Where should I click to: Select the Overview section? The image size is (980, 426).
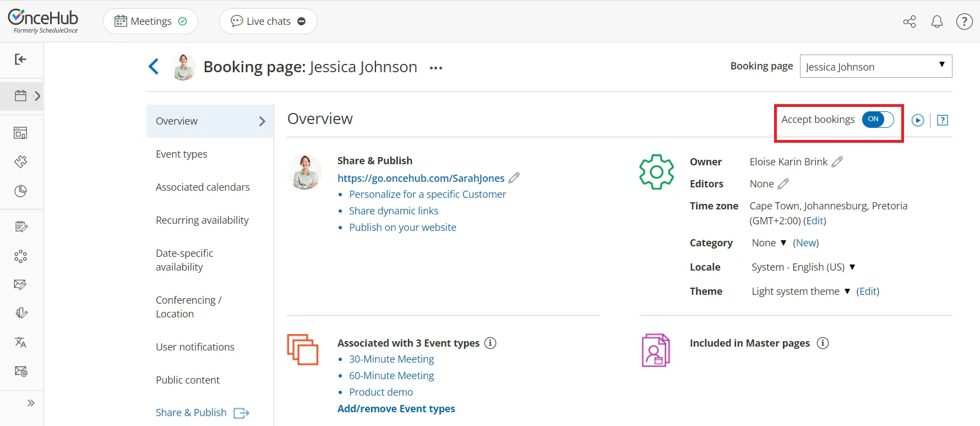[210, 121]
